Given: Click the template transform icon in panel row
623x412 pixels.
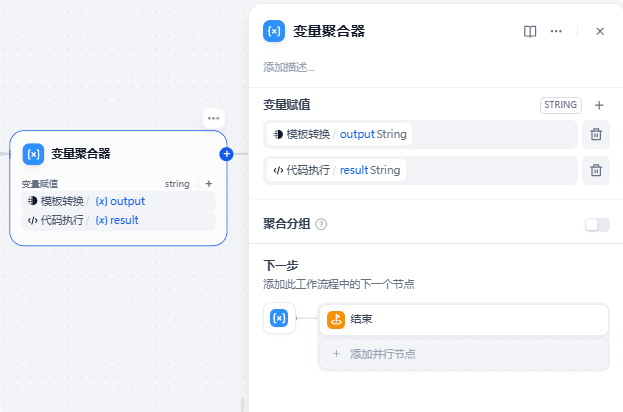Looking at the screenshot, I should click(x=278, y=134).
